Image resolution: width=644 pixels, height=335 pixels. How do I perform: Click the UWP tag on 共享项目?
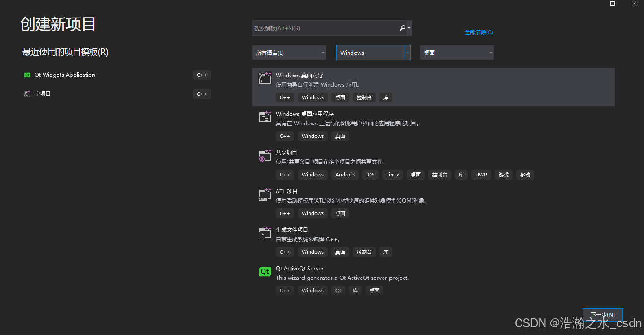[481, 175]
